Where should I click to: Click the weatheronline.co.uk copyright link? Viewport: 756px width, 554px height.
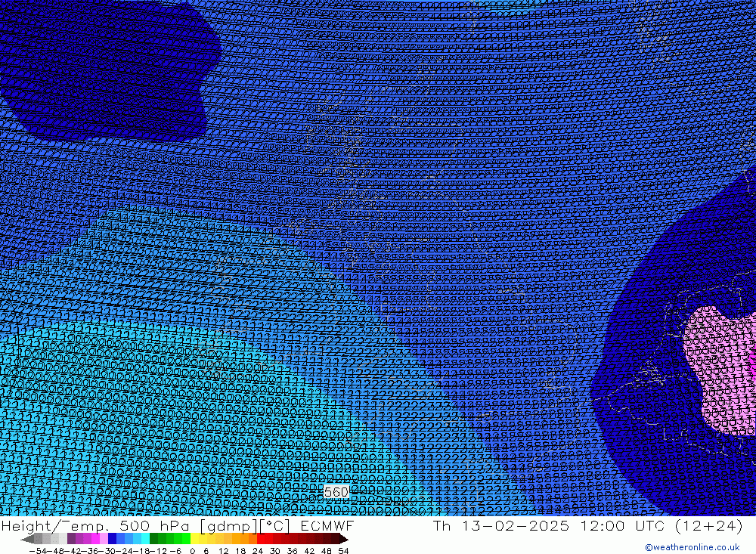pos(692,547)
